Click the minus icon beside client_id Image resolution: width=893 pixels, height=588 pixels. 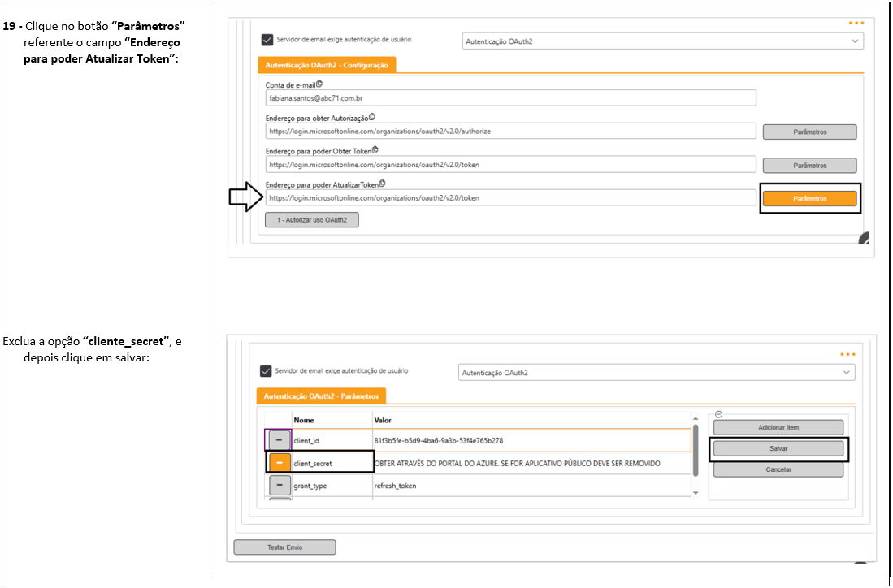[280, 439]
